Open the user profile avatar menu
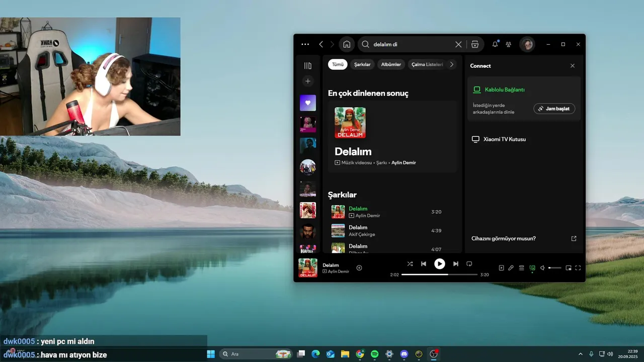Image resolution: width=644 pixels, height=362 pixels. (527, 44)
